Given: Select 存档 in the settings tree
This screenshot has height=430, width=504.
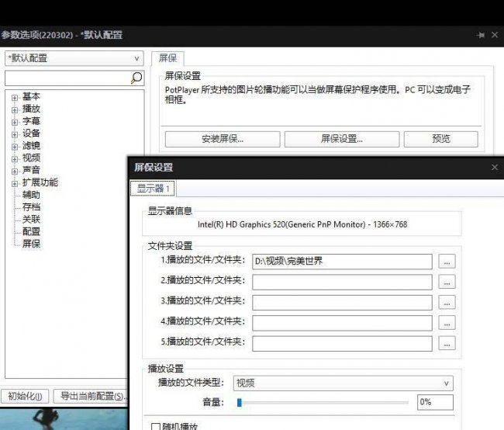Looking at the screenshot, I should tap(31, 207).
